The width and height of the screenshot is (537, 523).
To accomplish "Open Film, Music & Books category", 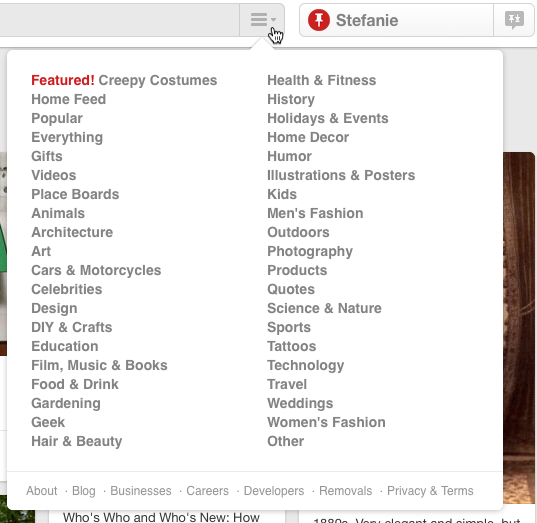I will click(x=99, y=365).
